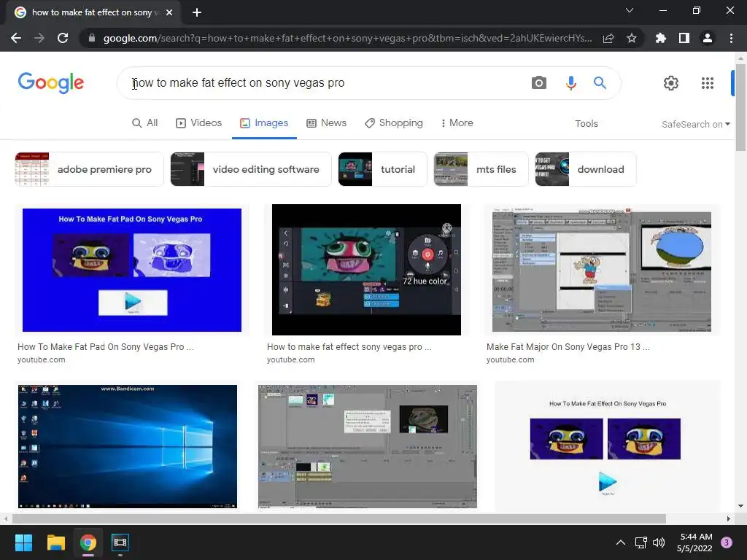Screen dimensions: 747x560
Task: Toggle the browser side panel icon
Action: (x=684, y=38)
